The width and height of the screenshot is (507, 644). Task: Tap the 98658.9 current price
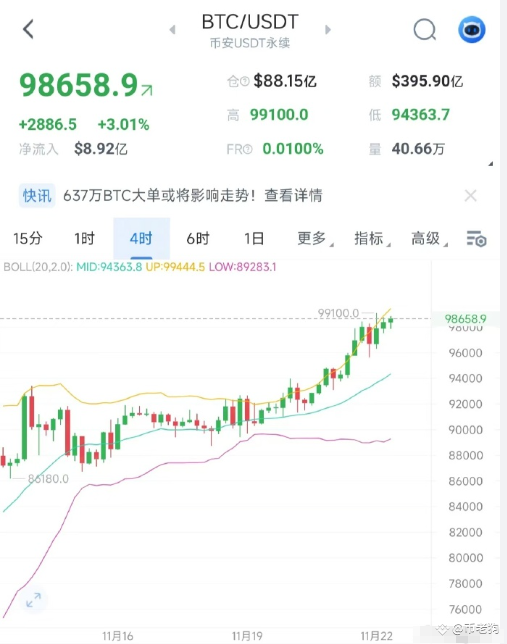(x=78, y=85)
